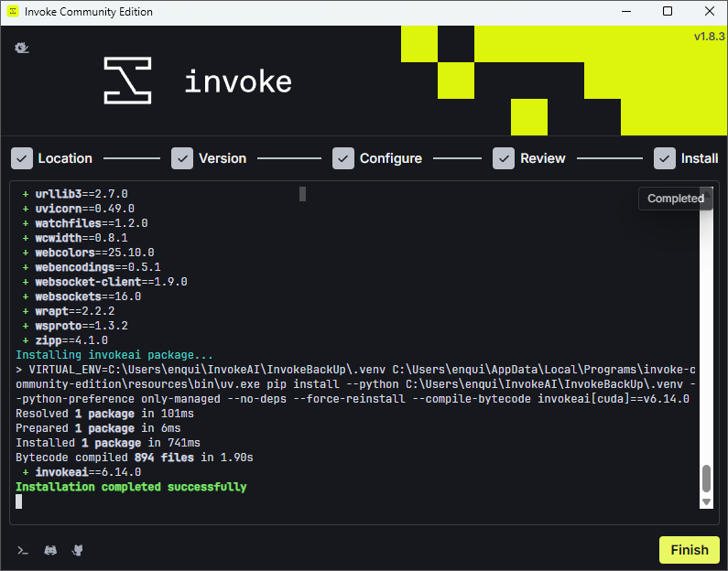Go to the Location step label
The height and width of the screenshot is (571, 728).
pyautogui.click(x=65, y=158)
